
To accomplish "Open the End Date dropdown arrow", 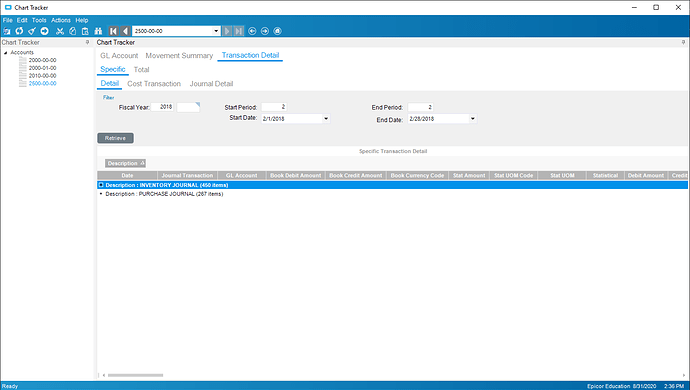I will (x=473, y=118).
